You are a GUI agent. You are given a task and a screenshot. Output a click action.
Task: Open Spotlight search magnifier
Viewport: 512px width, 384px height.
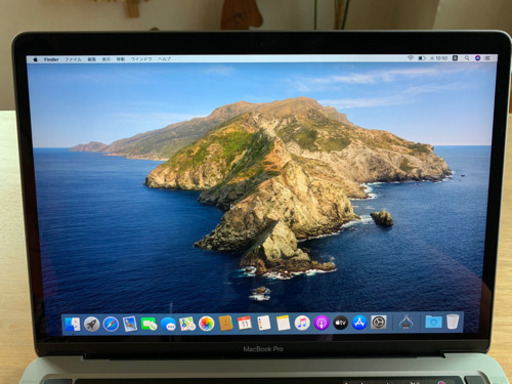point(467,58)
